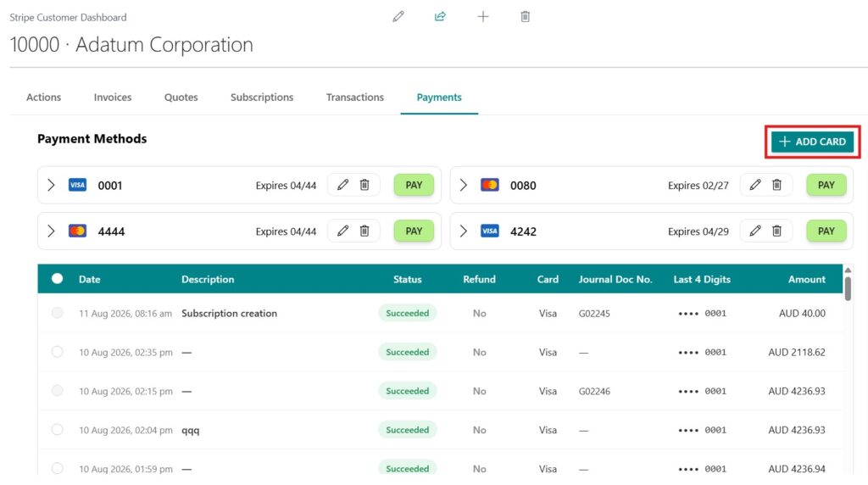Click the Visa logo of card 4242

(490, 231)
